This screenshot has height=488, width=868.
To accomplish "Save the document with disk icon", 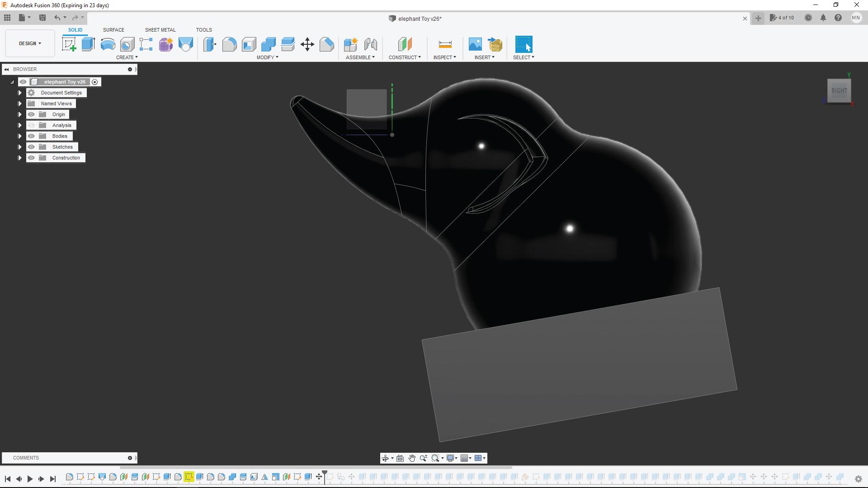I will [x=42, y=18].
